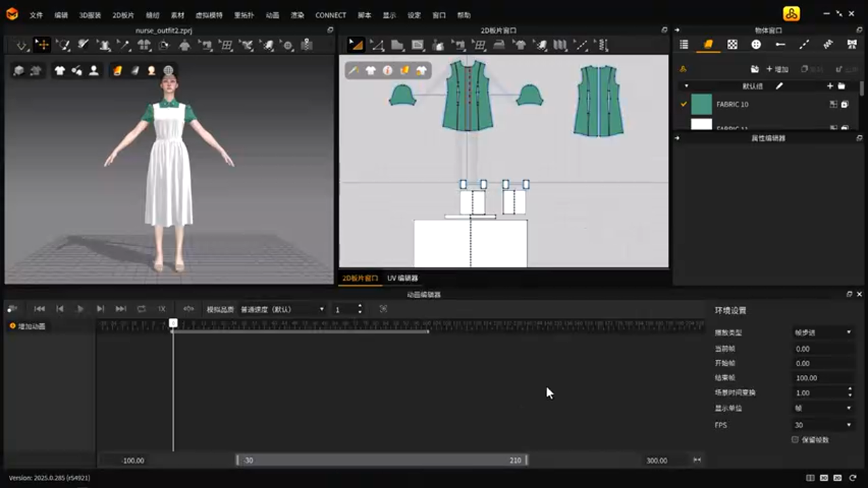The height and width of the screenshot is (488, 868).
Task: Toggle the 保留帧数 checkbox
Action: (x=795, y=440)
